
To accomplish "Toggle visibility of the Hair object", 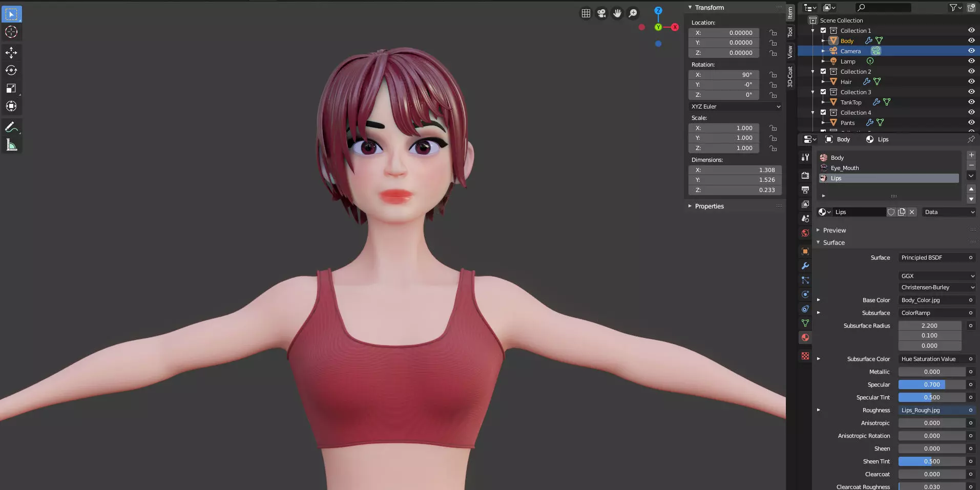I will point(971,81).
